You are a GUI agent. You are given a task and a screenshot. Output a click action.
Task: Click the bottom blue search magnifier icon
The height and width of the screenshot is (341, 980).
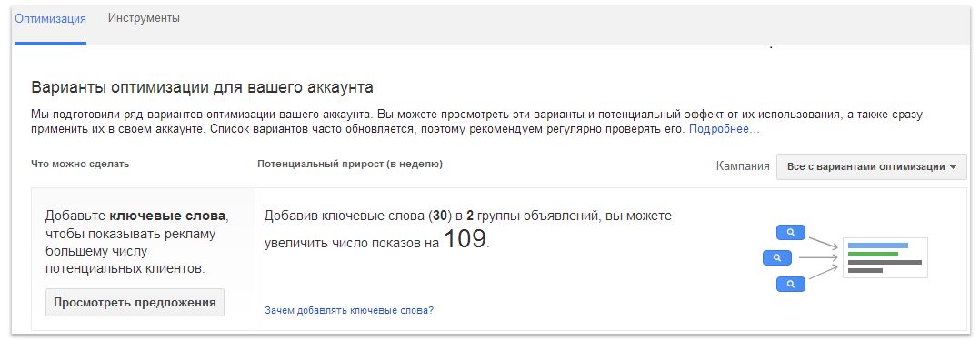(791, 284)
